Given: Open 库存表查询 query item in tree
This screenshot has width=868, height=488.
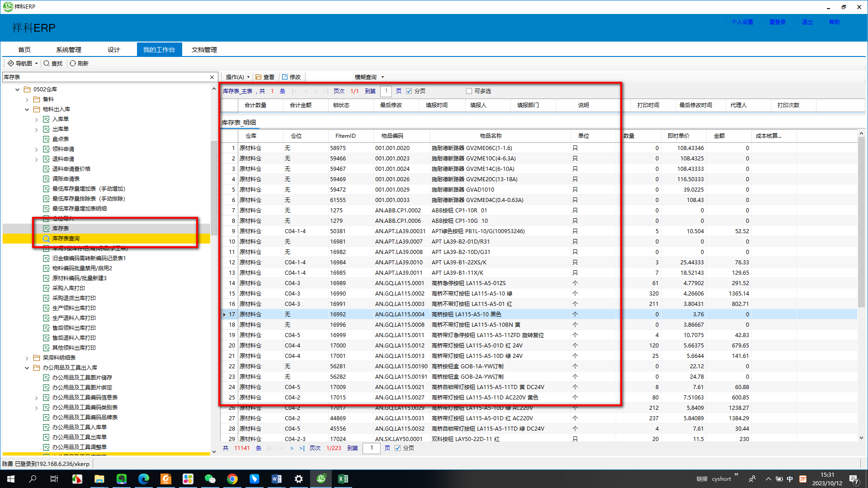Looking at the screenshot, I should click(x=66, y=239).
